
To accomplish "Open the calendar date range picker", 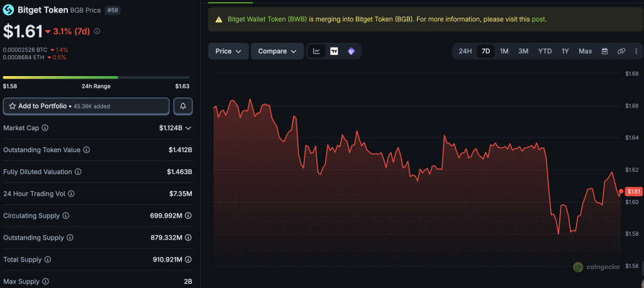I will click(604, 52).
